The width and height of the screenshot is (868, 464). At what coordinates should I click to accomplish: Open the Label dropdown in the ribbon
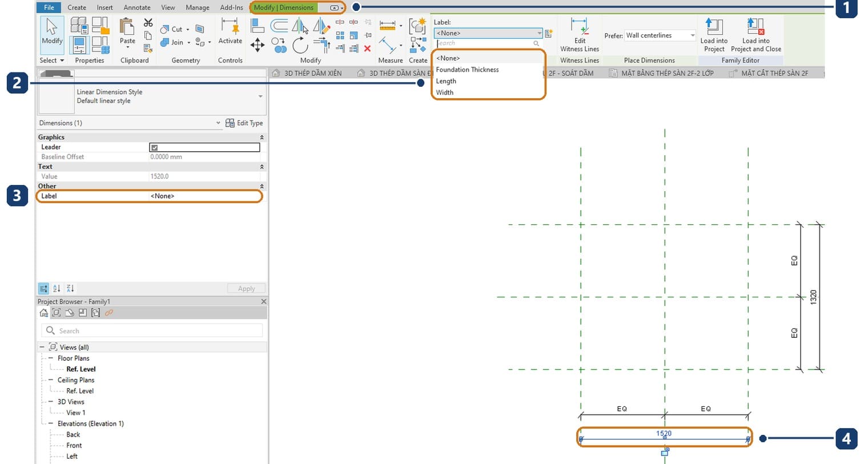click(x=488, y=33)
